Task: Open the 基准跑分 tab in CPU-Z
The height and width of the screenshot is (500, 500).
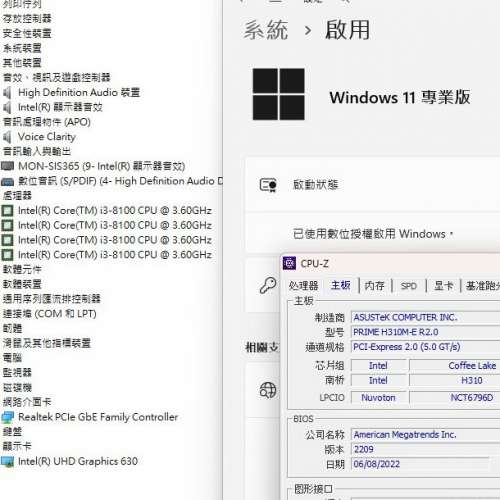Action: 482,286
